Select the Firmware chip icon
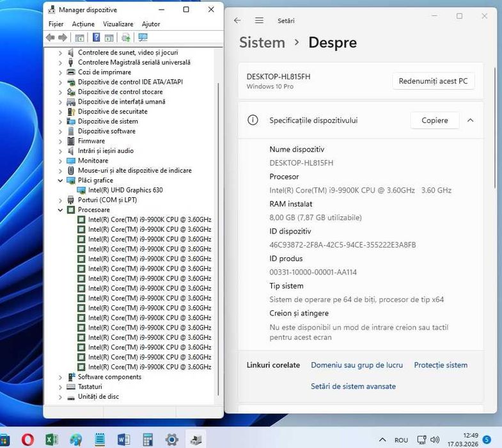Screen dimensions: 502x448 tap(71, 141)
